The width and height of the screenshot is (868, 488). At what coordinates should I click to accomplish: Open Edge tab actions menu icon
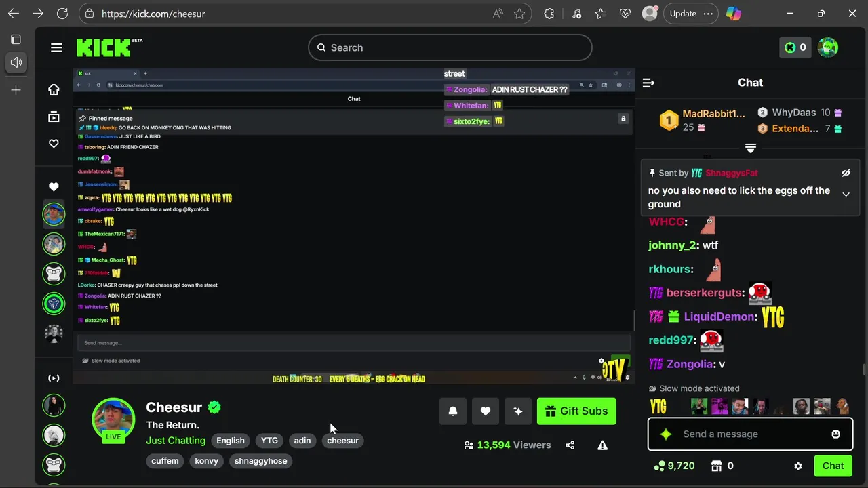[16, 39]
